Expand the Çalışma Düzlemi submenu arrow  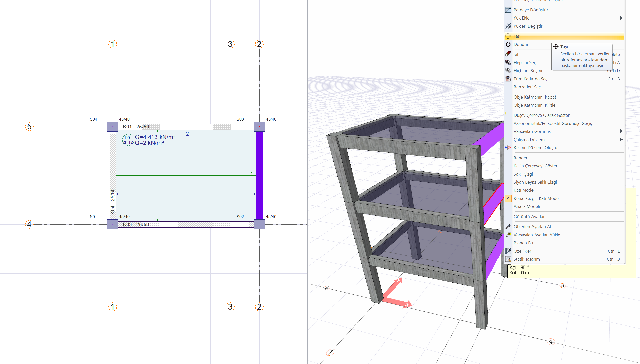coord(621,140)
